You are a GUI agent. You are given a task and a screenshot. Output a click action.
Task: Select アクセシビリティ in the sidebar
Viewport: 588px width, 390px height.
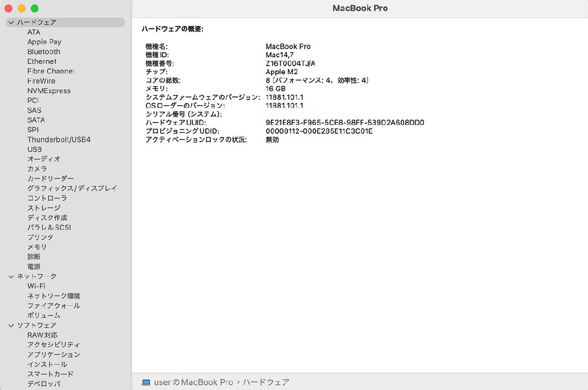pos(53,345)
